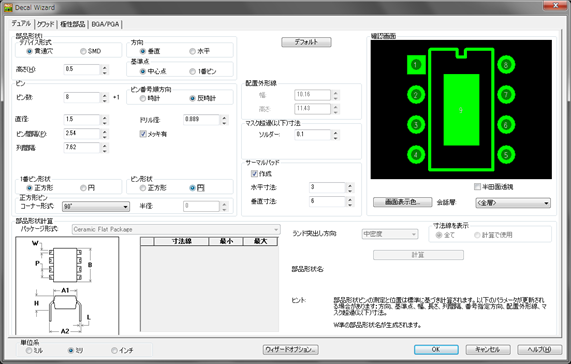Switch to the クワッド tab
This screenshot has width=571, height=364.
coord(46,24)
